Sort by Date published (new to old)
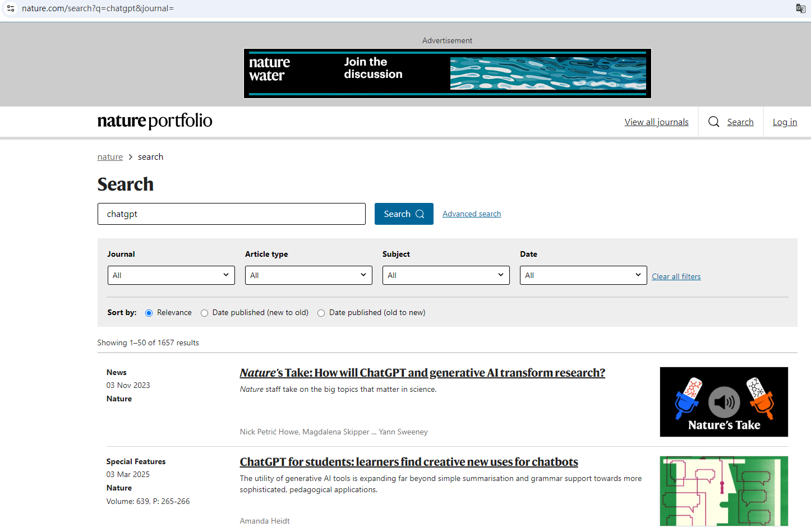 tap(204, 313)
